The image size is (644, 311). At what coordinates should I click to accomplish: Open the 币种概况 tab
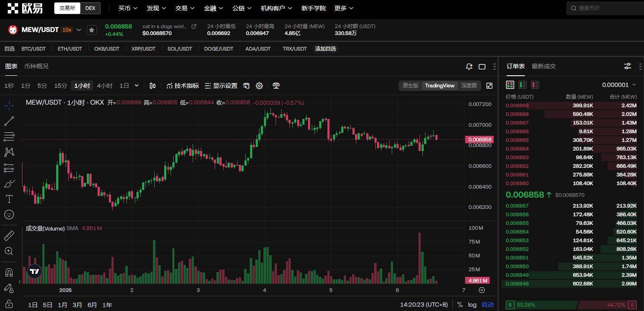(36, 66)
